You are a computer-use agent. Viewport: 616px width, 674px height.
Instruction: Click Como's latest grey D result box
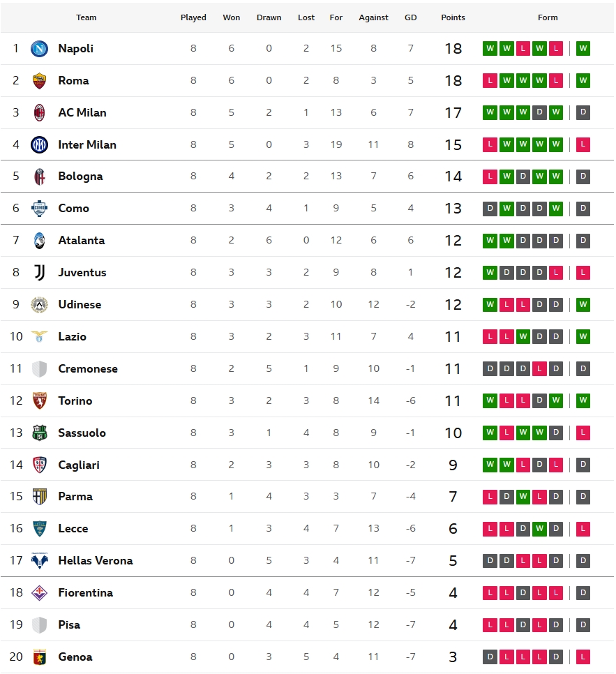583,209
